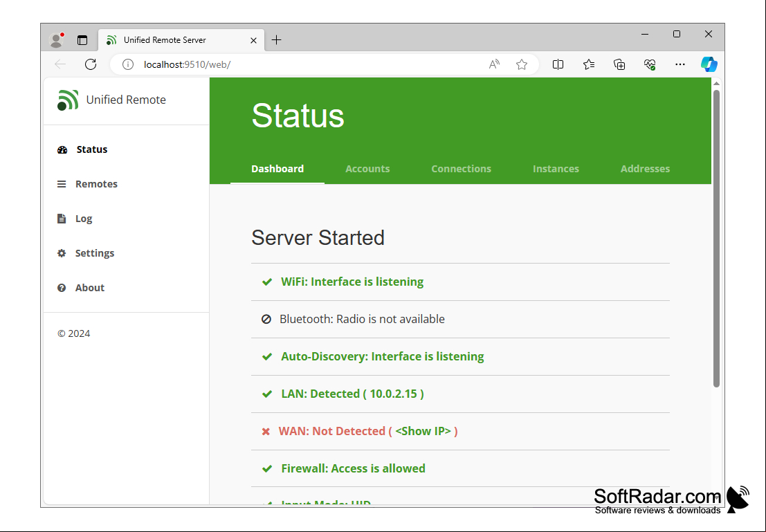Open the Copilot sidebar icon

[x=709, y=64]
